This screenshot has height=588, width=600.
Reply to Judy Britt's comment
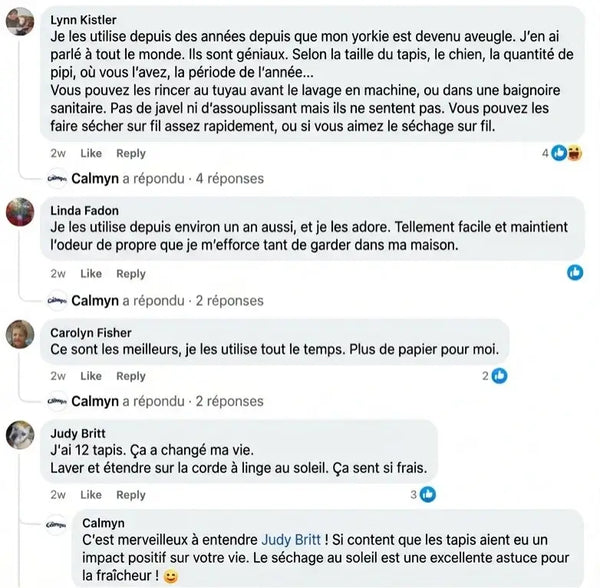pyautogui.click(x=131, y=495)
